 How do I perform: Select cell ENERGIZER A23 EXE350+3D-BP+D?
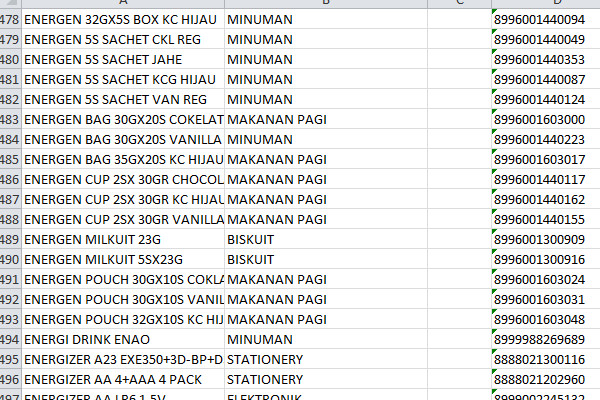[x=123, y=359]
